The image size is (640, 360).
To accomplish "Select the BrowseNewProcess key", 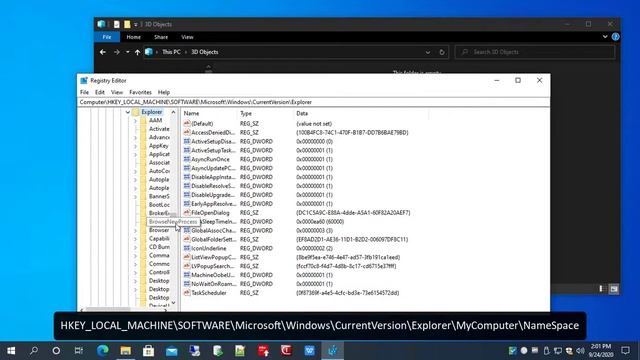I will [x=173, y=222].
